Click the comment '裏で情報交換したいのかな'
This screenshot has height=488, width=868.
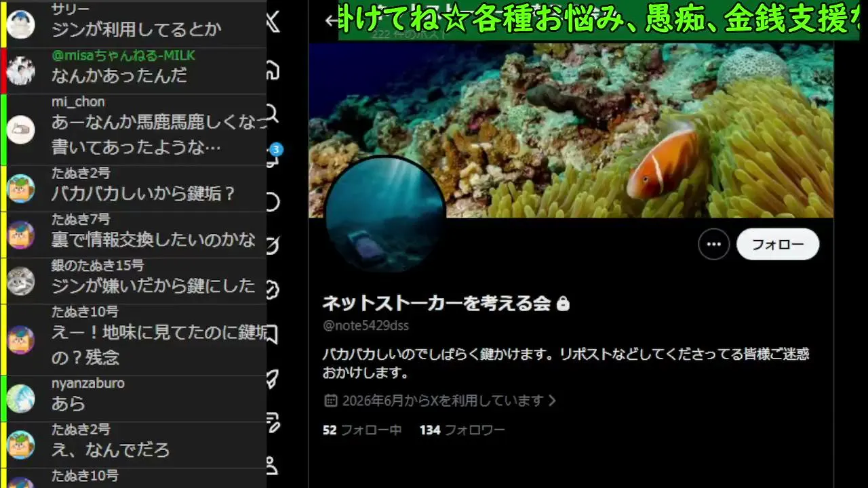153,239
